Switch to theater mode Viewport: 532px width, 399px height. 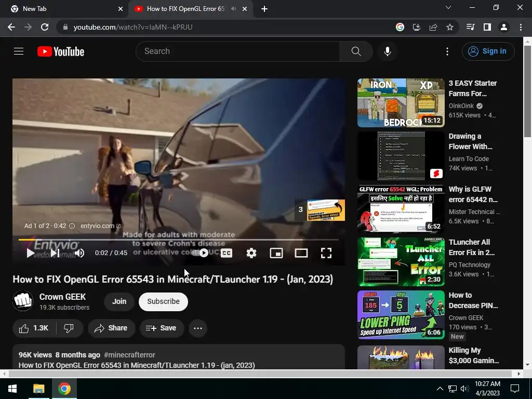301,253
